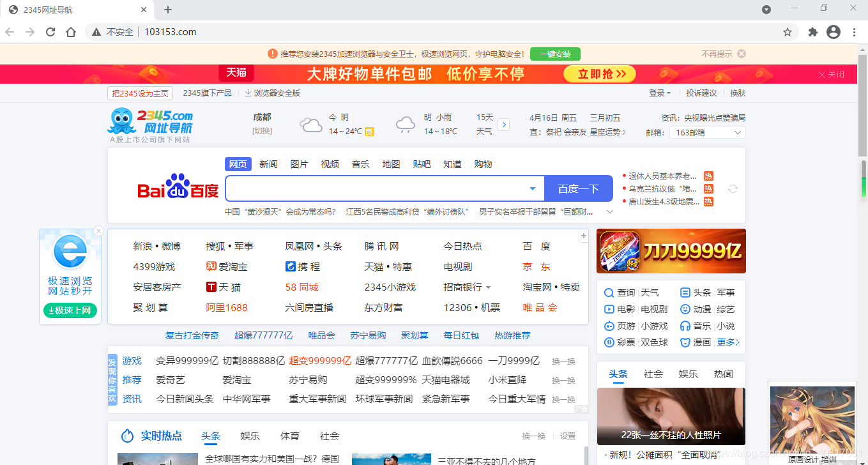Click the 页游 game icon
This screenshot has width=868, height=465.
pos(609,326)
